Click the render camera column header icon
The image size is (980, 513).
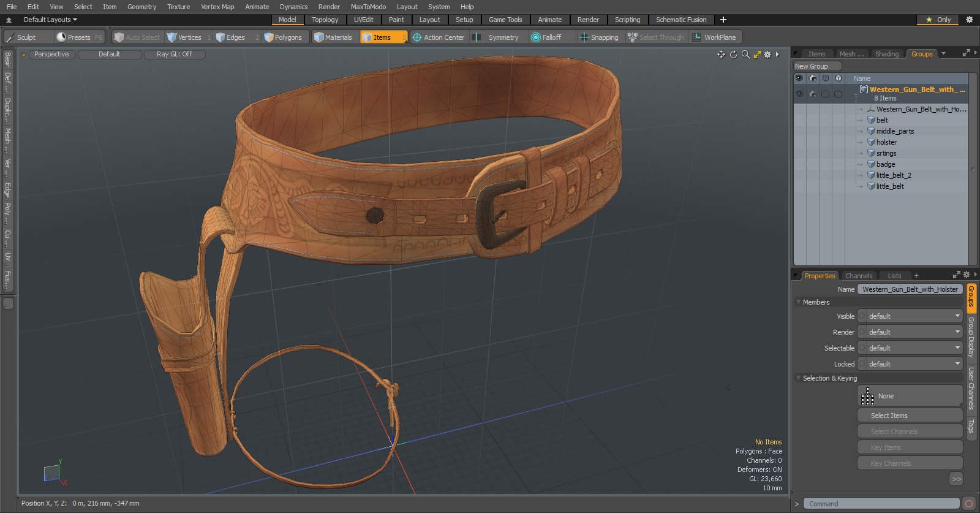point(813,78)
